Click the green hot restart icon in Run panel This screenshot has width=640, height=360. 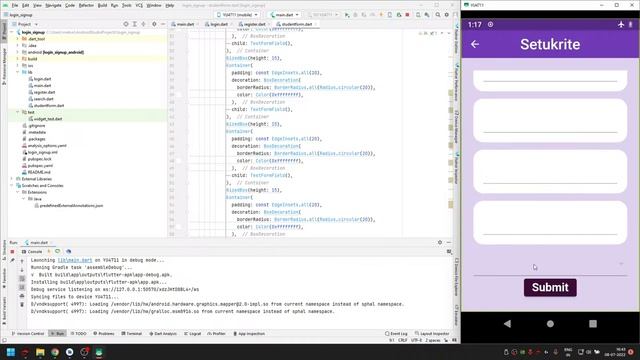(x=58, y=251)
